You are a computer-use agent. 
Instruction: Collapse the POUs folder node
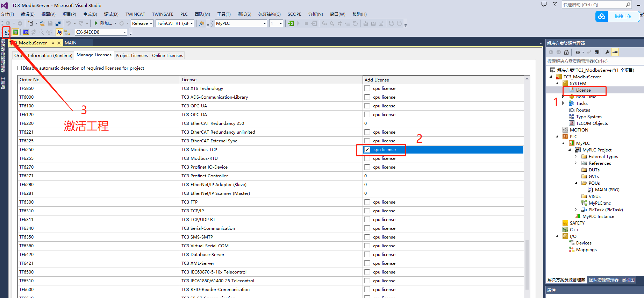click(576, 183)
